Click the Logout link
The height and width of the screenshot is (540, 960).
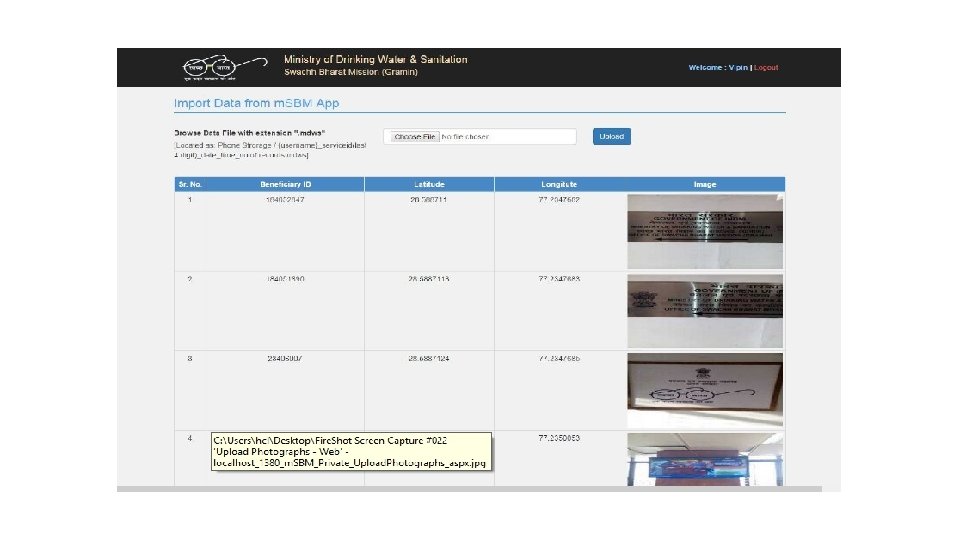pyautogui.click(x=766, y=67)
